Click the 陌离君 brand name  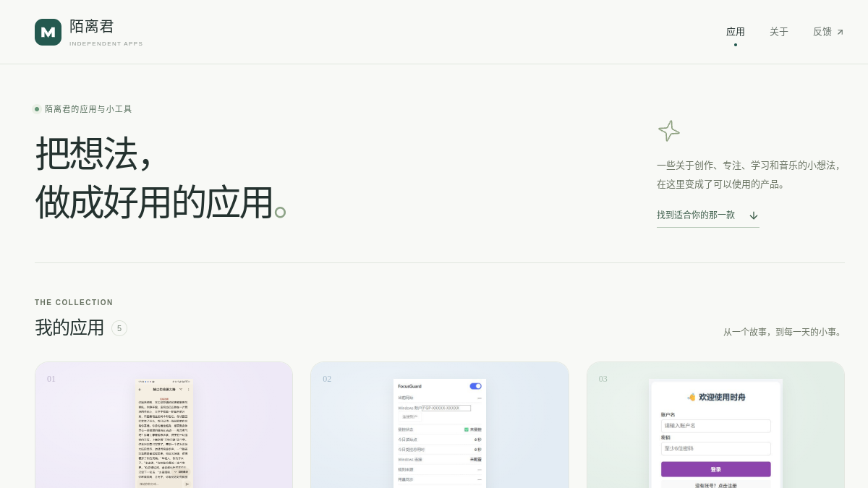pyautogui.click(x=92, y=27)
